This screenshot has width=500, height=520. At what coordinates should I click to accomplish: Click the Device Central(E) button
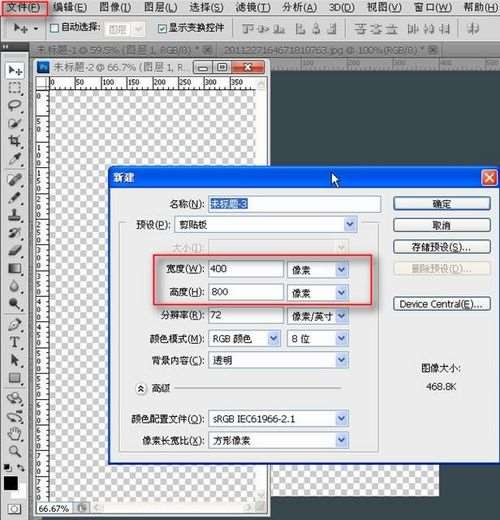442,304
